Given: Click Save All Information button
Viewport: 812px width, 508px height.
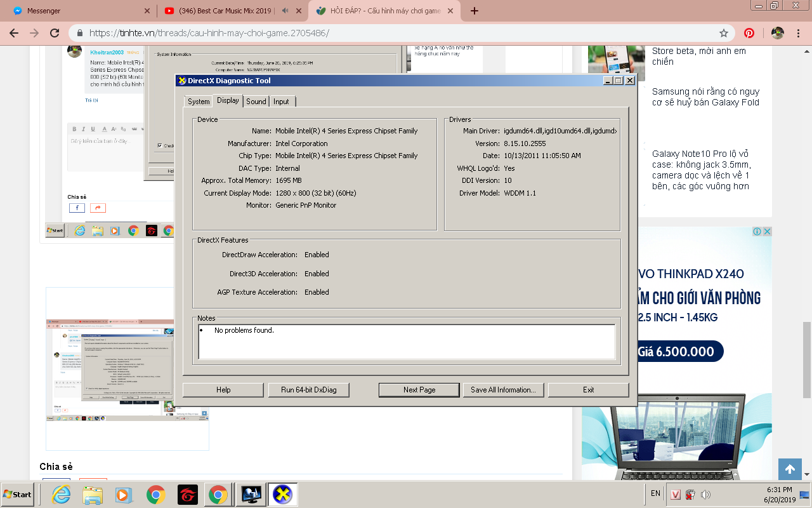Looking at the screenshot, I should 503,390.
